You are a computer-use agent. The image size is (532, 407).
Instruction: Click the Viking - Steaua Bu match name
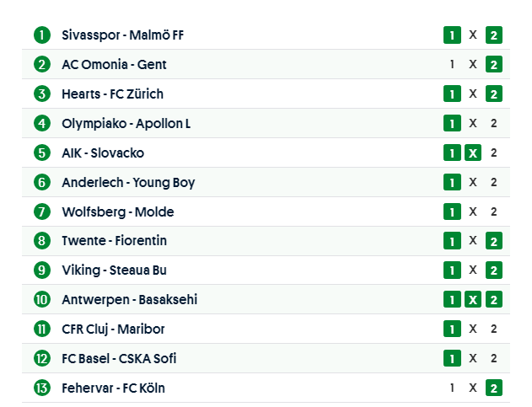(x=118, y=270)
